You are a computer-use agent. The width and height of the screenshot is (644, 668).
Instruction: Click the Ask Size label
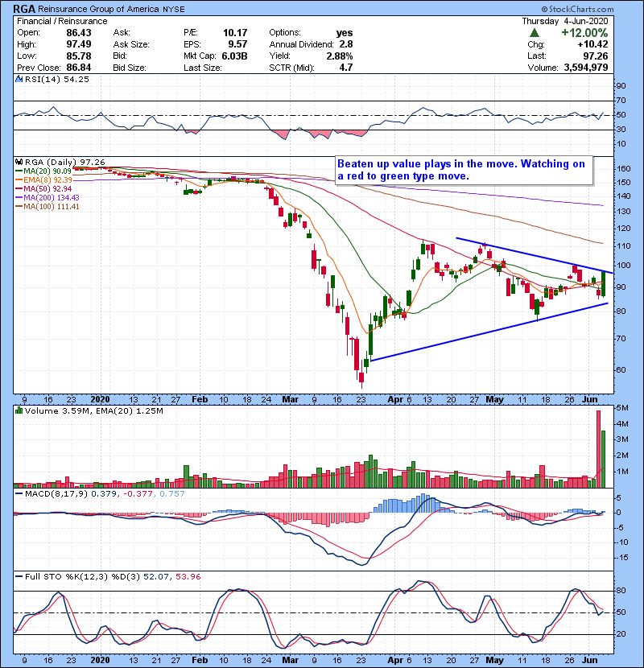pyautogui.click(x=131, y=44)
